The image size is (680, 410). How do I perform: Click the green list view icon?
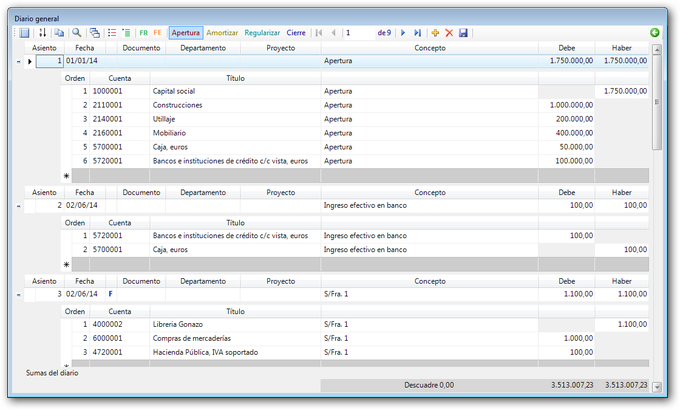pyautogui.click(x=126, y=33)
